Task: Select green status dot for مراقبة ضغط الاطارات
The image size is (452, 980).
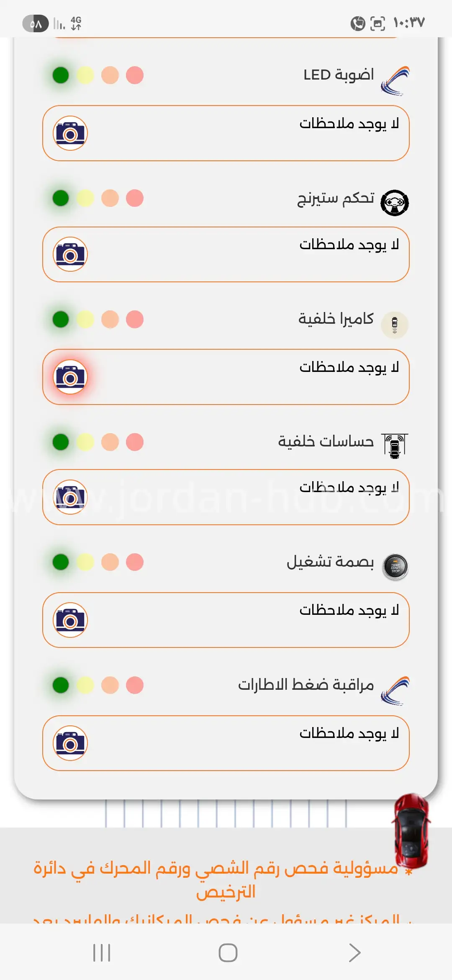Action: click(61, 685)
